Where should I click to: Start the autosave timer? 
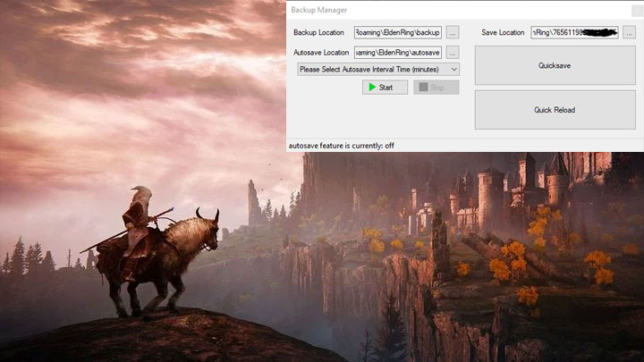(x=385, y=87)
